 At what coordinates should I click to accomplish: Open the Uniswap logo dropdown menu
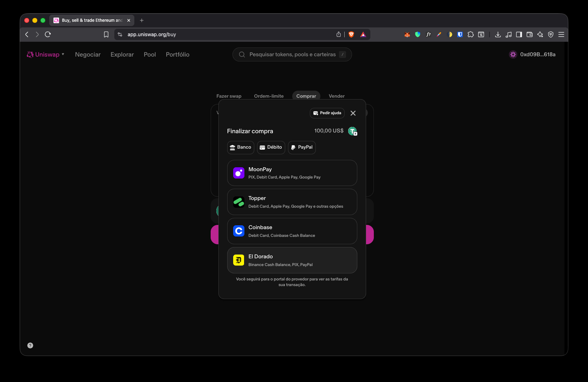pos(46,54)
